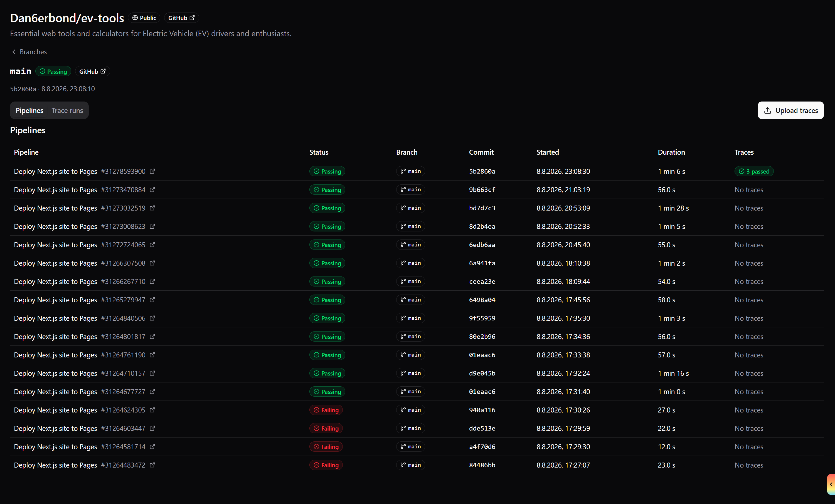This screenshot has width=835, height=504.
Task: Open external link icon for pipeline #31273008623
Action: pos(152,226)
